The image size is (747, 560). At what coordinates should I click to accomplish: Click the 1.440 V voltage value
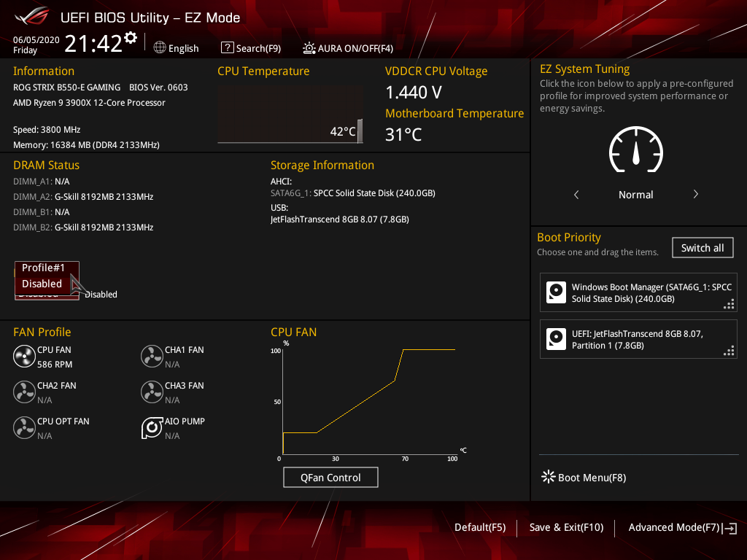point(414,93)
